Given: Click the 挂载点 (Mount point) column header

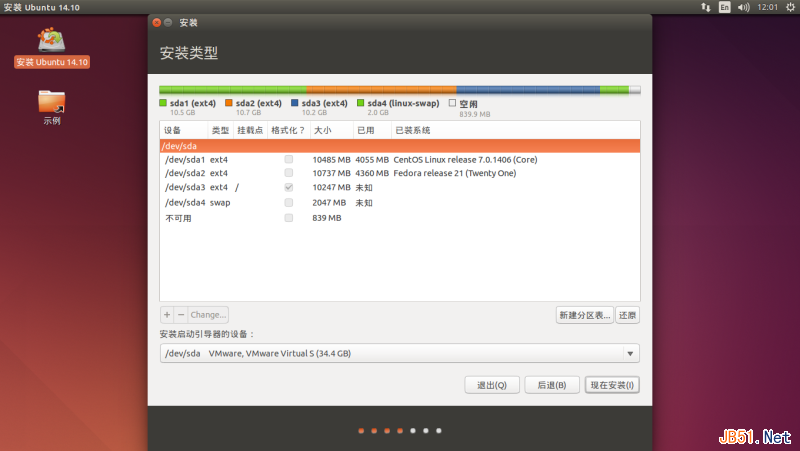Looking at the screenshot, I should [250, 130].
